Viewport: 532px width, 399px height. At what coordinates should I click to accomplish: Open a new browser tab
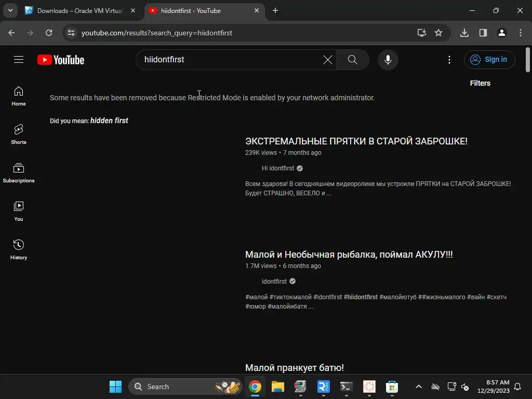275,10
